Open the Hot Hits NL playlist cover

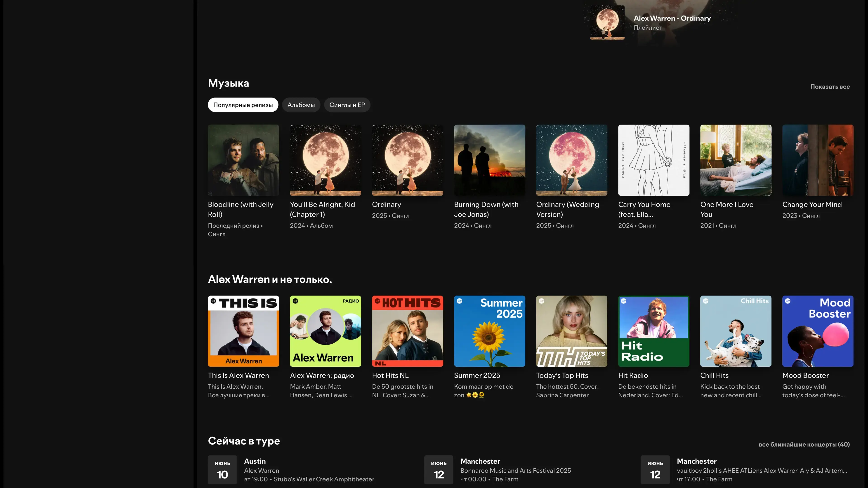[407, 331]
